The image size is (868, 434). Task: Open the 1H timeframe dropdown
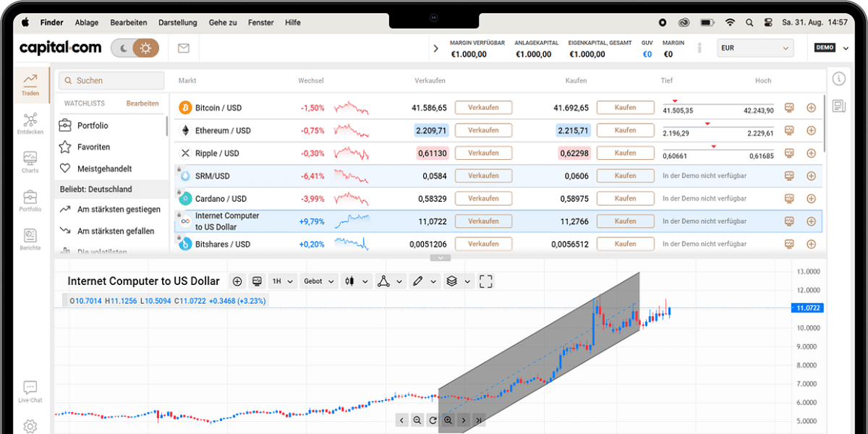coord(282,281)
